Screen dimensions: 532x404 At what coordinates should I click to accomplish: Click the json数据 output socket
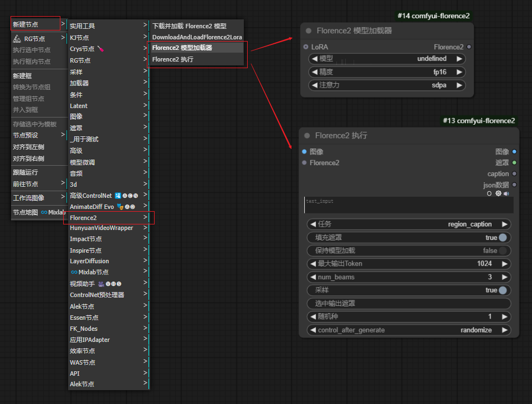tap(514, 185)
